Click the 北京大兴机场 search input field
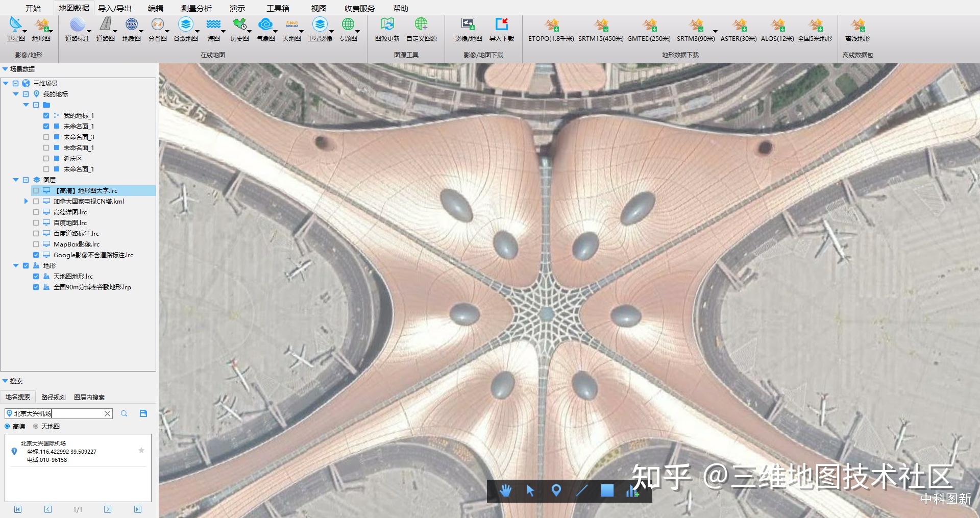Image resolution: width=980 pixels, height=518 pixels. coord(58,413)
